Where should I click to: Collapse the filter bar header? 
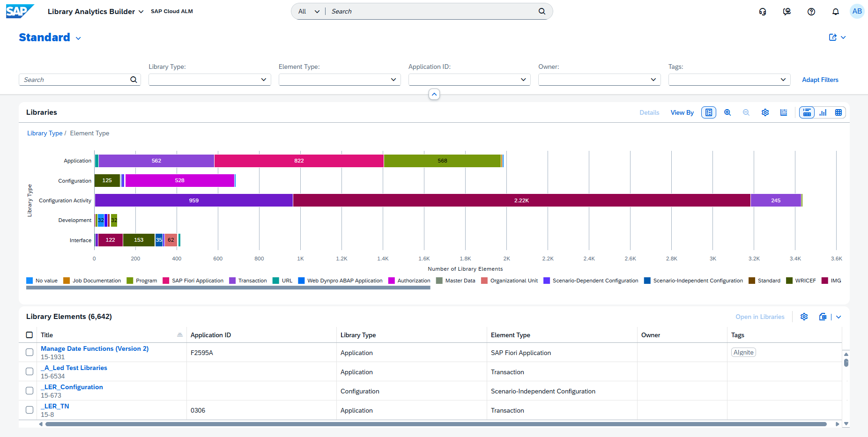pyautogui.click(x=434, y=94)
